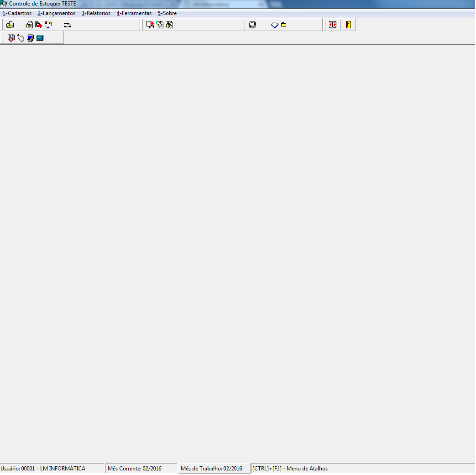Click the delivery truck toolbar icon
The image size is (476, 475).
[x=68, y=25]
